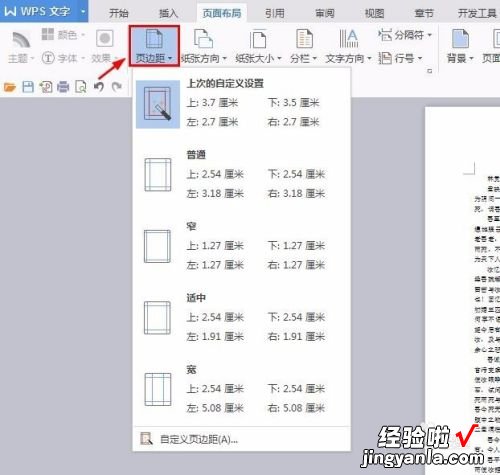The height and width of the screenshot is (475, 500).
Task: Click the 纸张大小 paper size icon
Action: 258,39
